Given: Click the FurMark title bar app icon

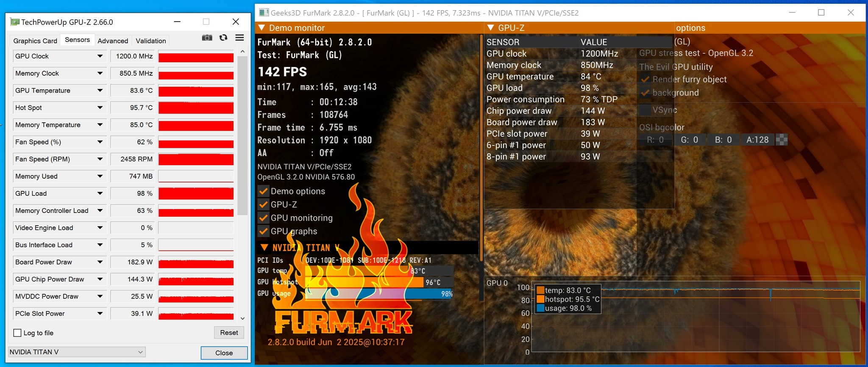Looking at the screenshot, I should pyautogui.click(x=264, y=13).
